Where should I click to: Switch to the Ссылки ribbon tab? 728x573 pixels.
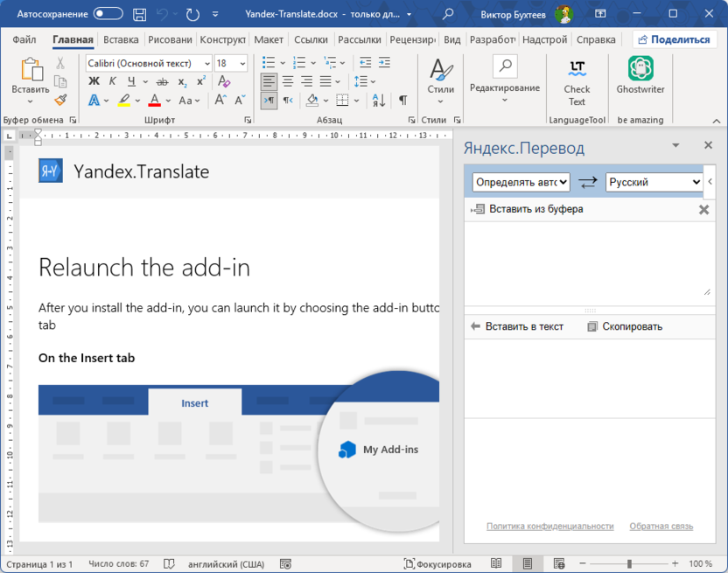(x=311, y=39)
